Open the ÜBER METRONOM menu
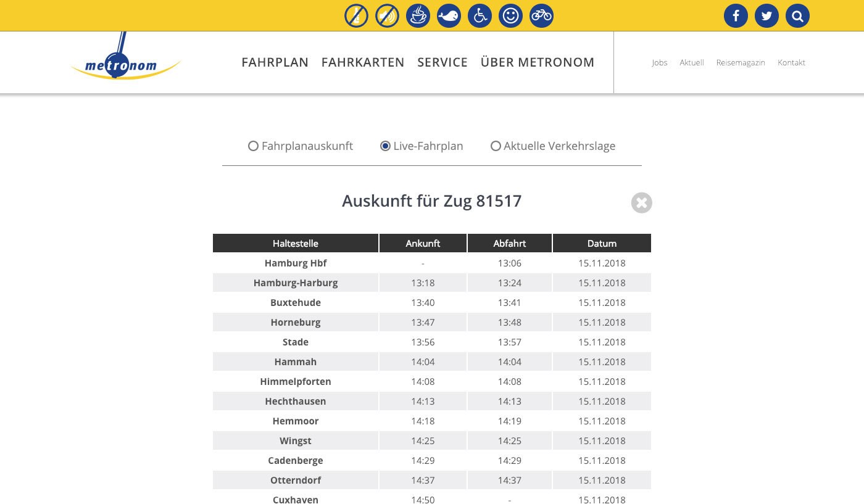The height and width of the screenshot is (504, 864). [538, 62]
